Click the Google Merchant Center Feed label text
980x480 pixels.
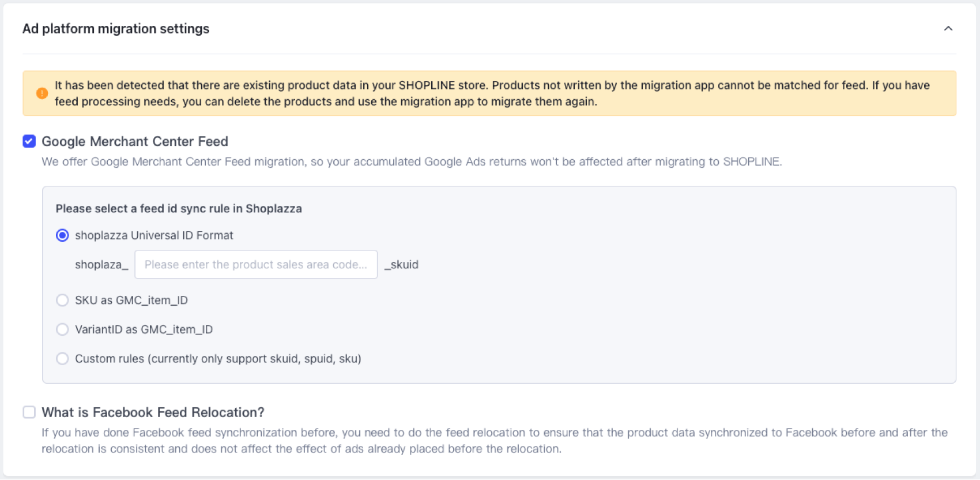click(135, 141)
